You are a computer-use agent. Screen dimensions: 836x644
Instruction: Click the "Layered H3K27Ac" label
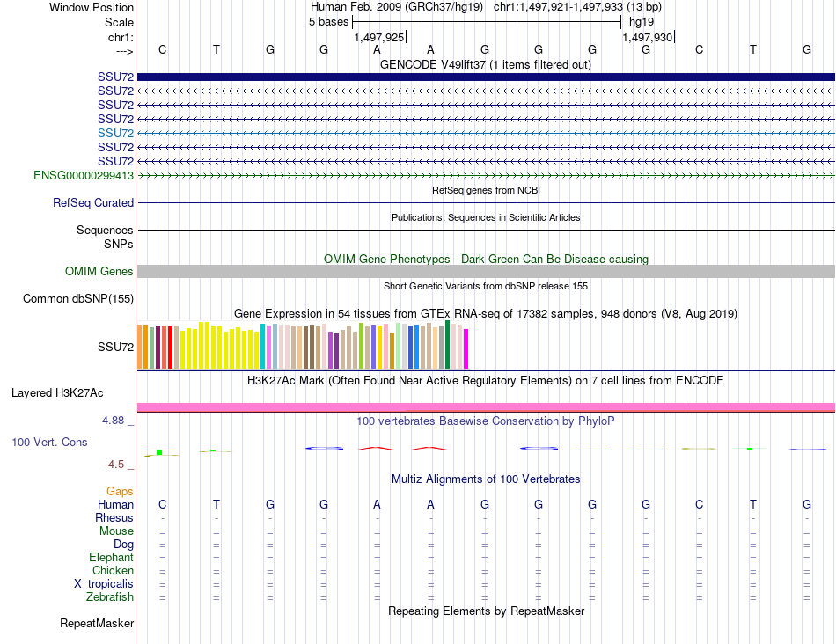57,393
